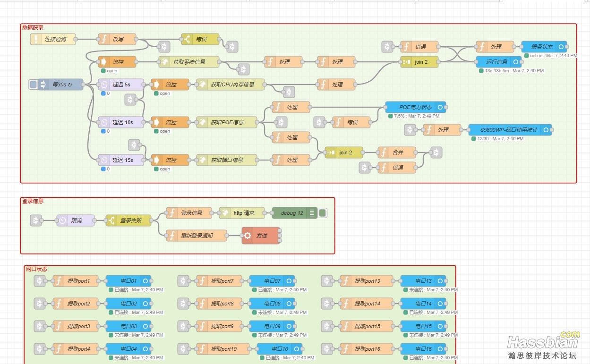The width and height of the screenshot is (590, 364).
Task: Click the switch icon on 登录失败 node
Action: point(111,220)
